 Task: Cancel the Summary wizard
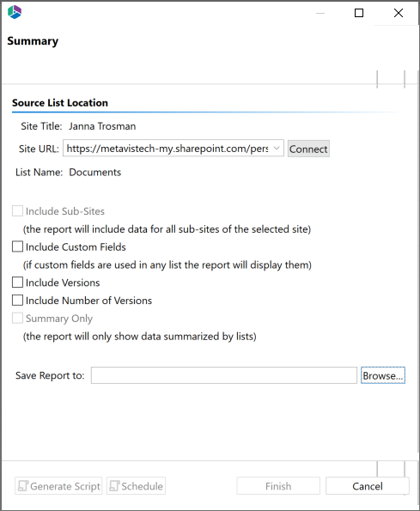click(x=368, y=486)
